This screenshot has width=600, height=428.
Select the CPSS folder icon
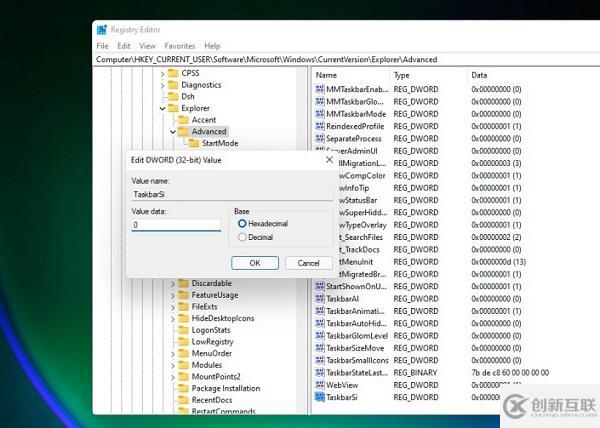click(173, 73)
